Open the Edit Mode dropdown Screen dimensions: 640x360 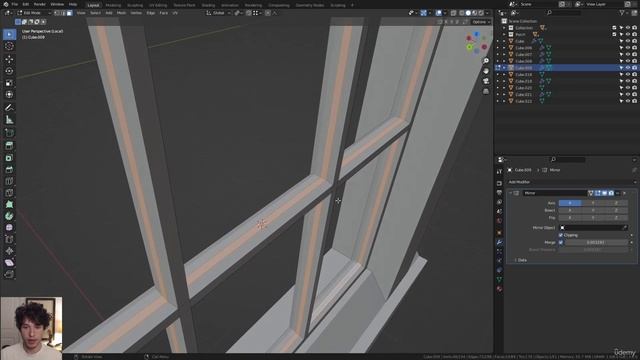tap(34, 13)
